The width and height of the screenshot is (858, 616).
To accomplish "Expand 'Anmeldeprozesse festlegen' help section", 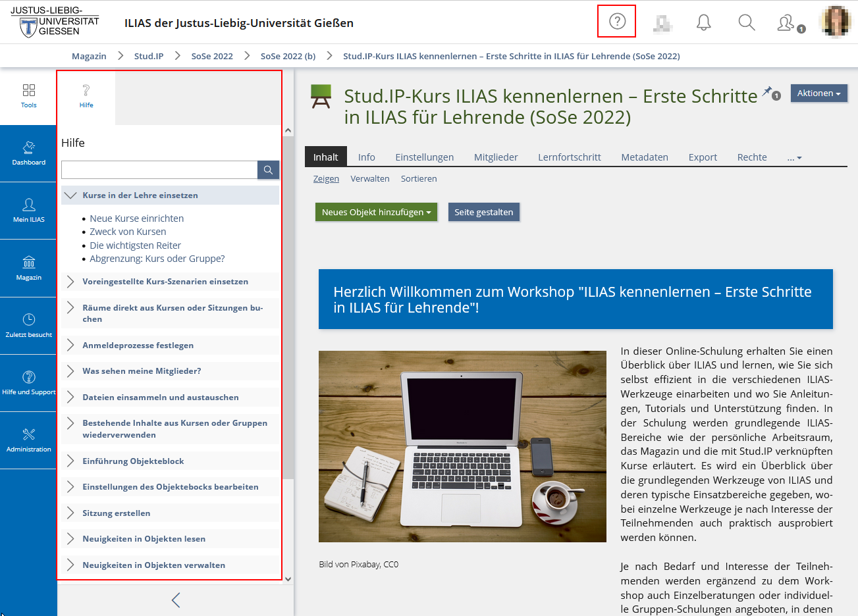I will 138,346.
